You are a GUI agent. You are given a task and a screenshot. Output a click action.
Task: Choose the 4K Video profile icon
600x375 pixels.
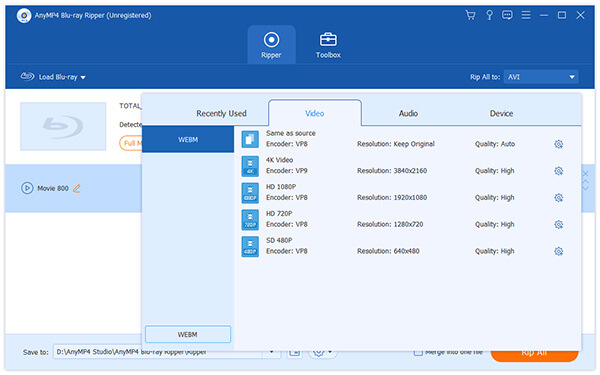pos(250,166)
